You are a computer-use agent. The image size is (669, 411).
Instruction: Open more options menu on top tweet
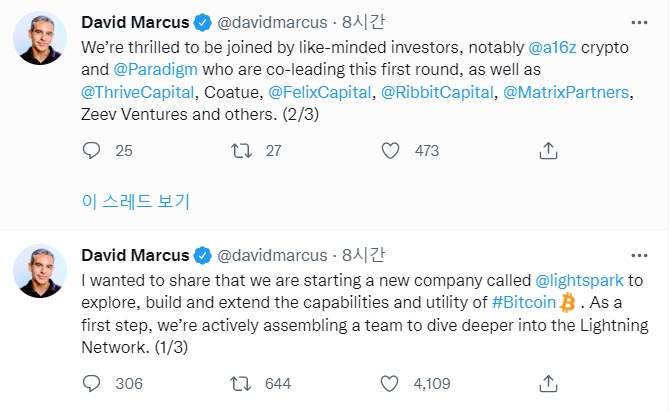tap(638, 21)
